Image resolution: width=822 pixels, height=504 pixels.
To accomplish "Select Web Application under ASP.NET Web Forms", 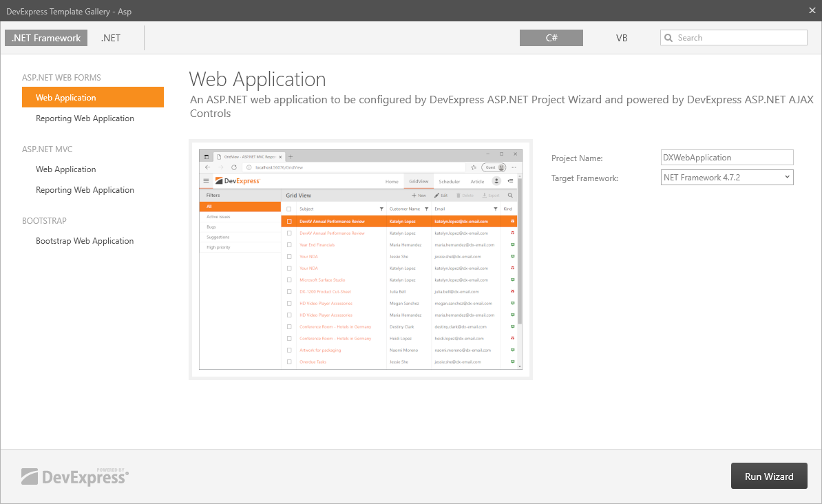I will (x=93, y=98).
